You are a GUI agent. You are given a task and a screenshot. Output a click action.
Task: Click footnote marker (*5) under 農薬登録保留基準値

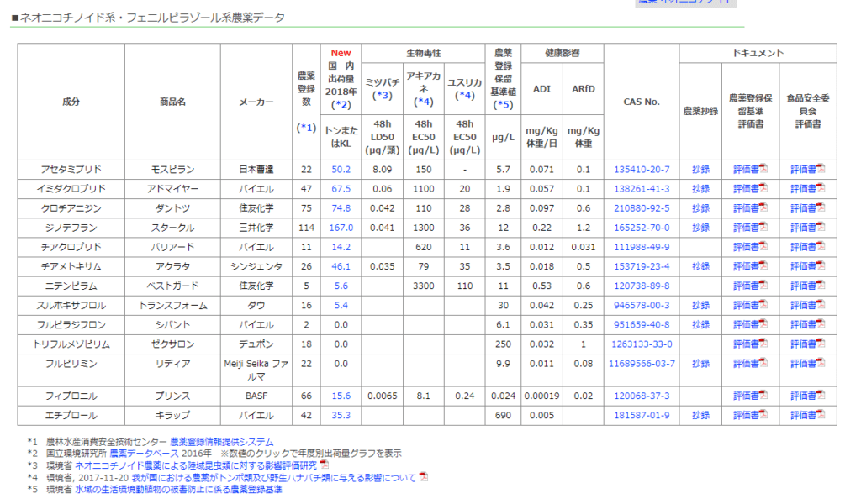[x=503, y=105]
